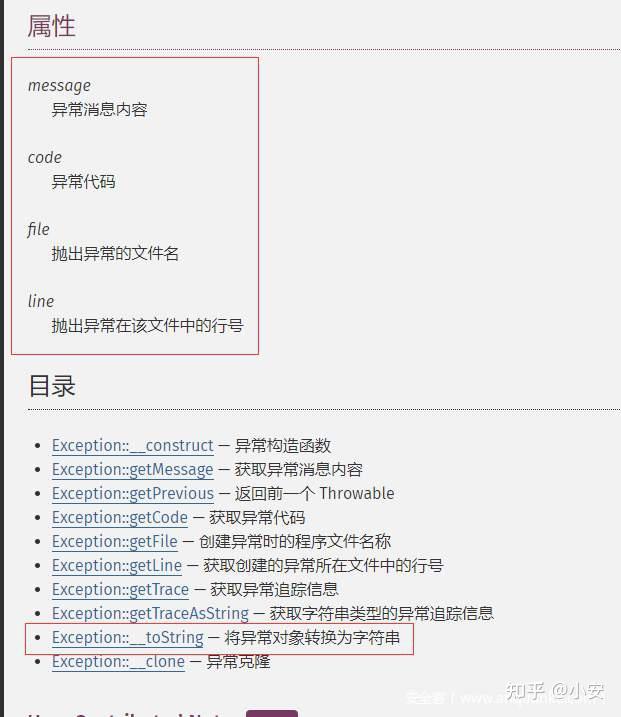
Task: Open the Exception::__toString link
Action: (128, 637)
